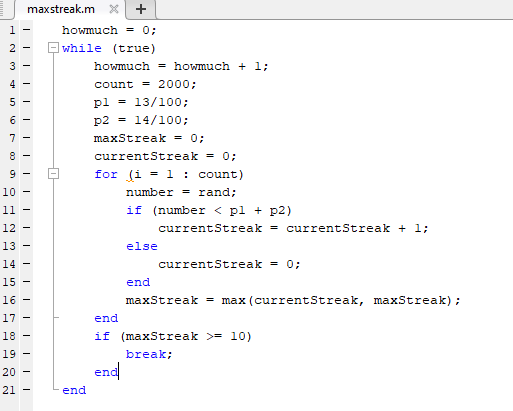Click the 'end' on line 21
The width and height of the screenshot is (513, 411).
(74, 390)
